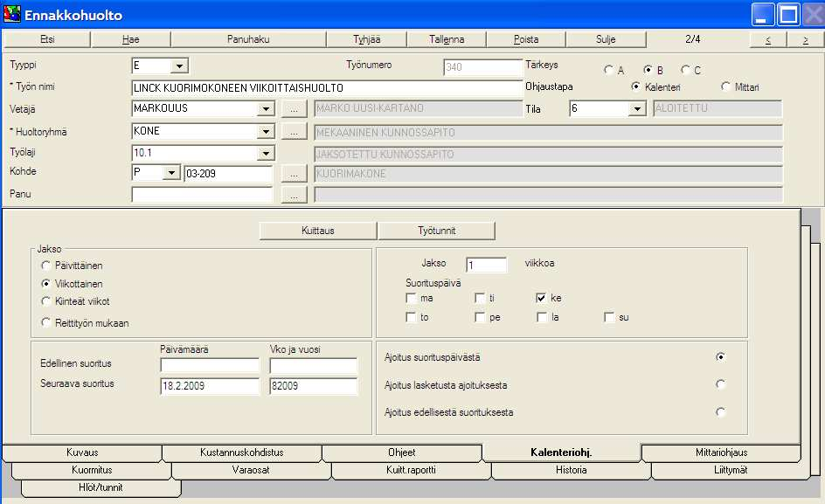Open the Kuitt.raportti tab
825x504 pixels.
point(411,470)
